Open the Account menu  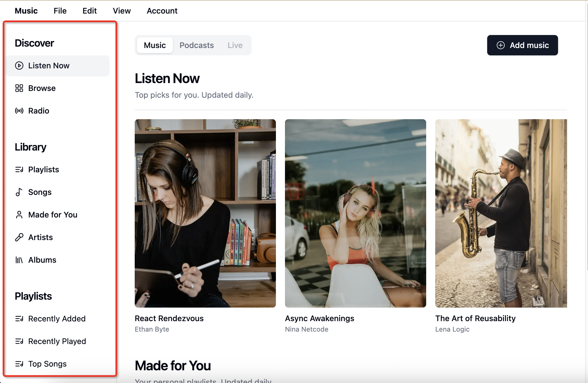[162, 11]
